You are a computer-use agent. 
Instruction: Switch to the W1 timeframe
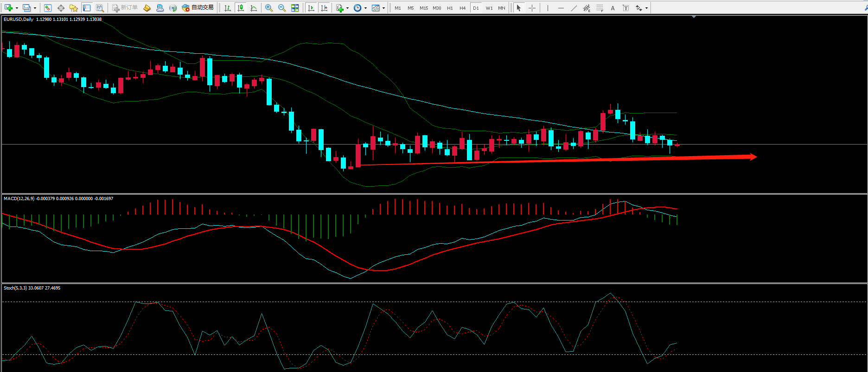(489, 8)
